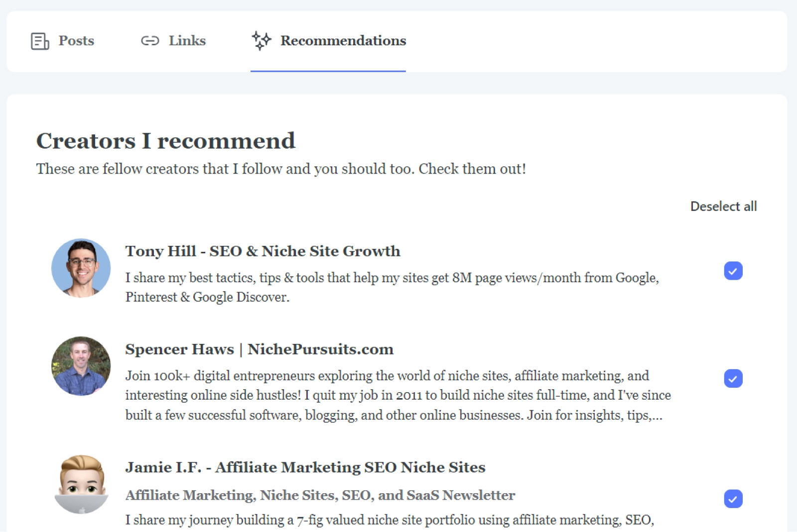This screenshot has width=797, height=532.
Task: Click Tony Hill's description text
Action: (x=392, y=287)
